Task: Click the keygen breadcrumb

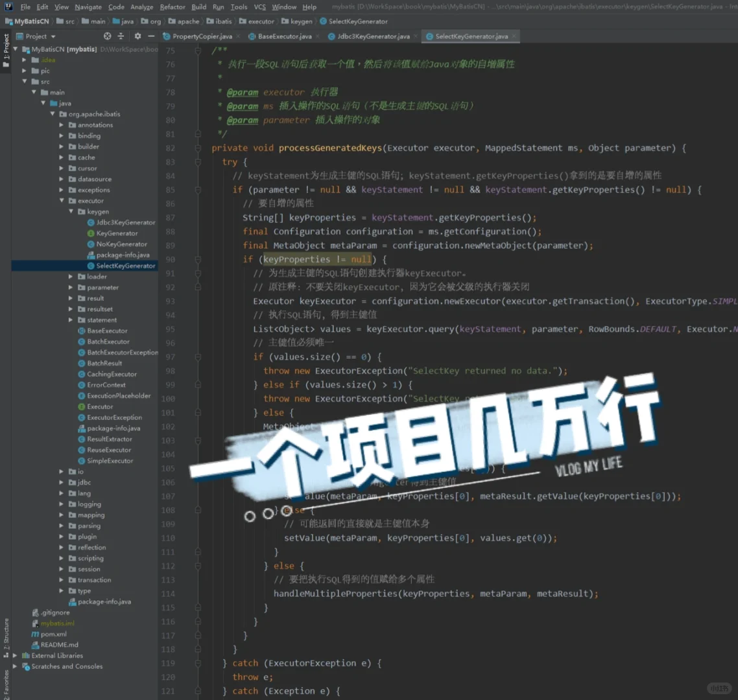Action: tap(296, 21)
